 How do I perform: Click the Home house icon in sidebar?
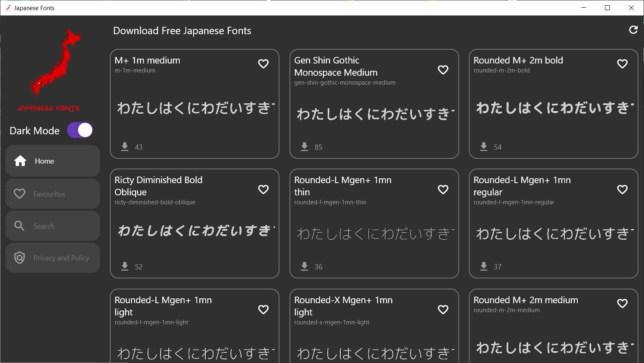coord(20,161)
